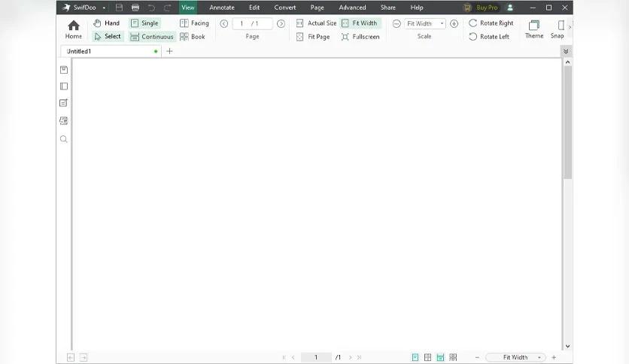Rotate the page left
The image size is (629, 364).
pyautogui.click(x=489, y=37)
